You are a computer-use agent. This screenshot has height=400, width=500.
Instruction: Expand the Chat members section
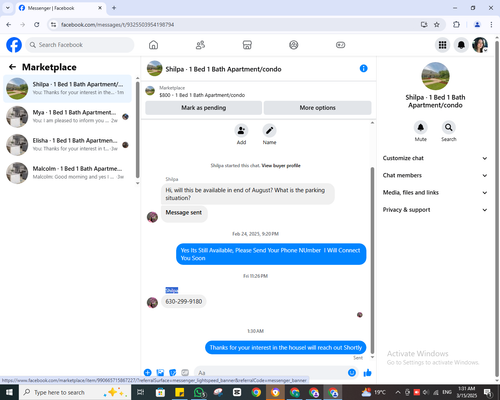435,175
